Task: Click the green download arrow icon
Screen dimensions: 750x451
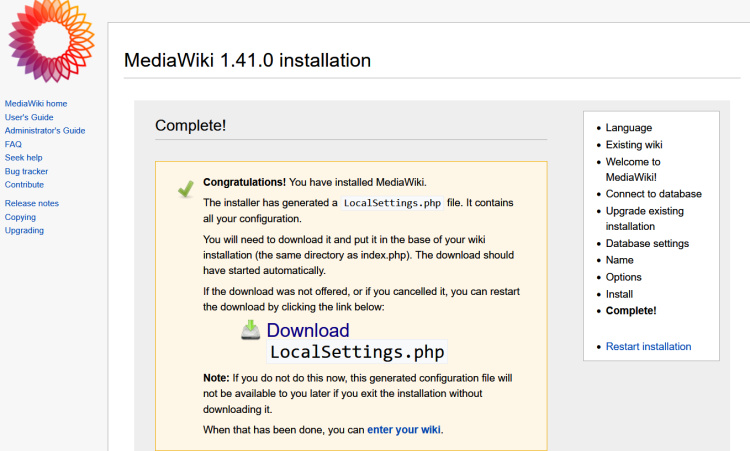Action: point(251,330)
